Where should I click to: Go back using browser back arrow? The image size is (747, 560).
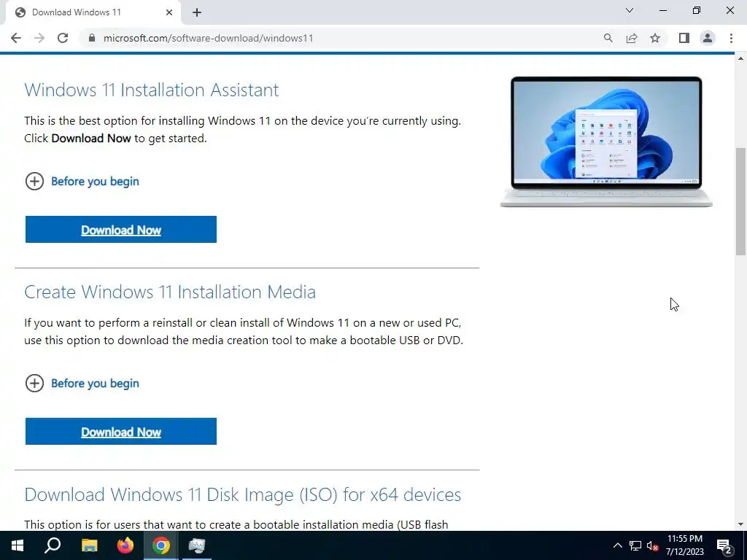(x=16, y=38)
